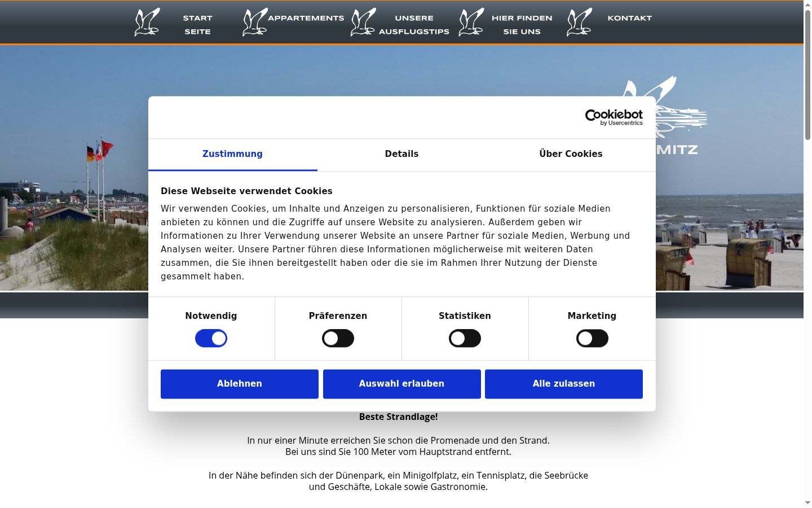Click the seagull icon beside Appartements

pyautogui.click(x=255, y=22)
